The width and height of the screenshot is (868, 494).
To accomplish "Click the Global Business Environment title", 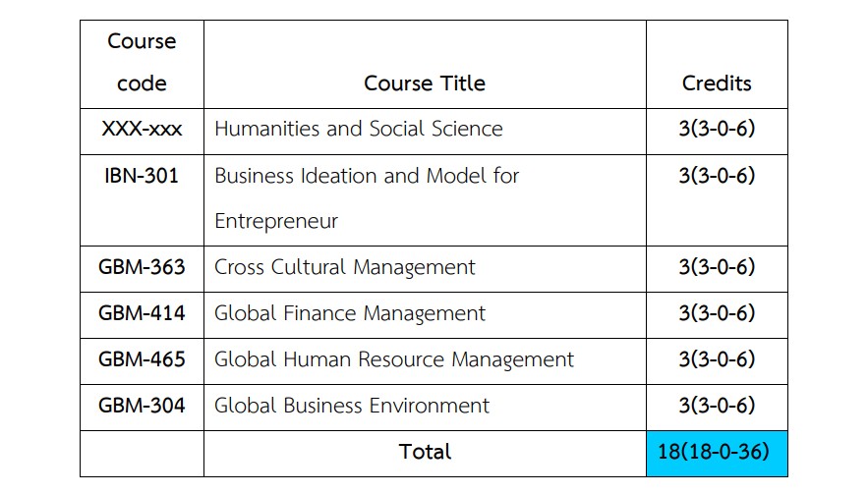I will pos(352,406).
